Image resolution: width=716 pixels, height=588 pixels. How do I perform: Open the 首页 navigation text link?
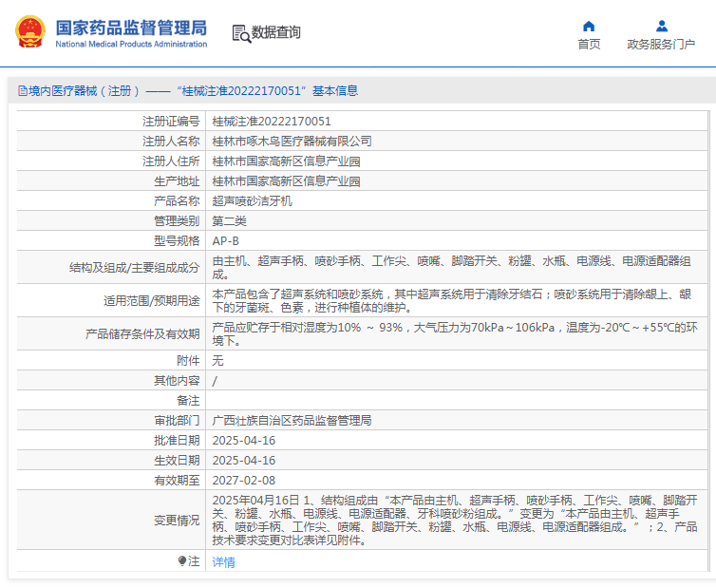pos(589,45)
